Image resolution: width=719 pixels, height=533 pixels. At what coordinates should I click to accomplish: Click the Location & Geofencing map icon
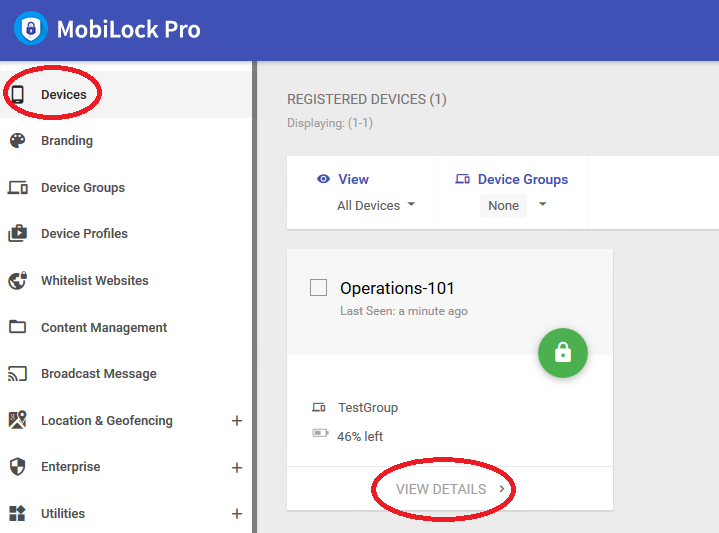pos(17,420)
